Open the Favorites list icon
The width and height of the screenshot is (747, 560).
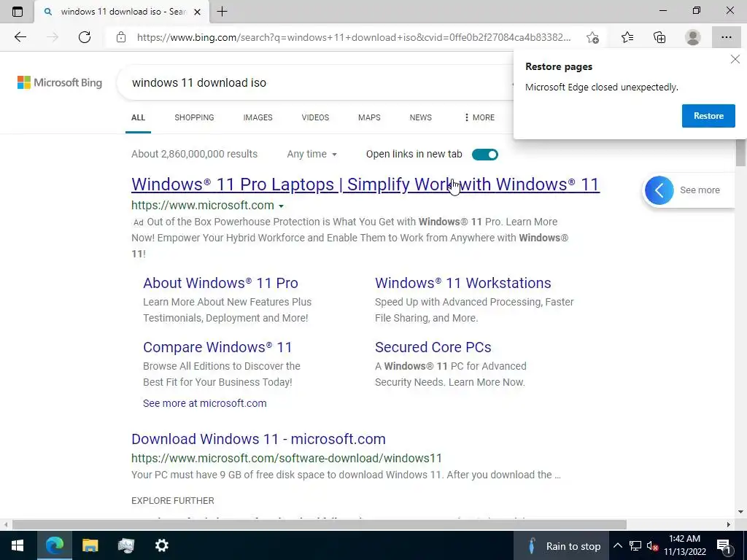(627, 37)
